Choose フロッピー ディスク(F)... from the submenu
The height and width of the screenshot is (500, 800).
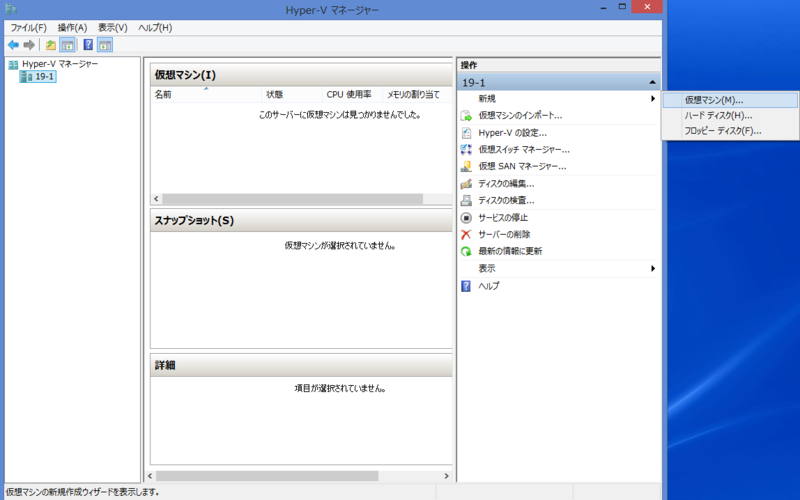pos(730,131)
